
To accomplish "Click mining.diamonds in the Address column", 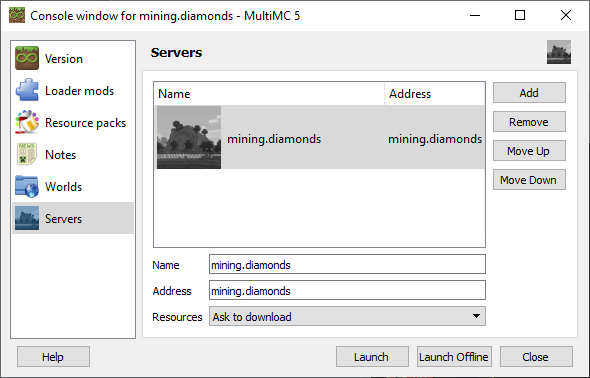I will [435, 139].
